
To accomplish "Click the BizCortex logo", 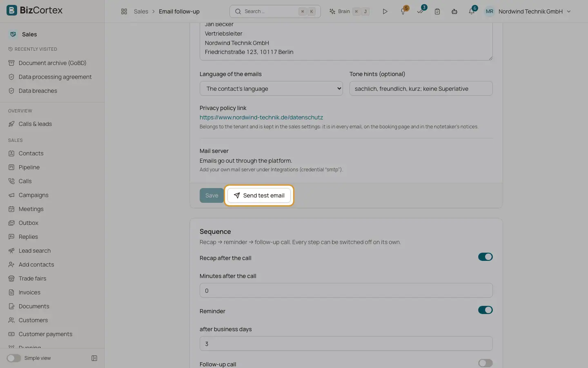I will (35, 10).
